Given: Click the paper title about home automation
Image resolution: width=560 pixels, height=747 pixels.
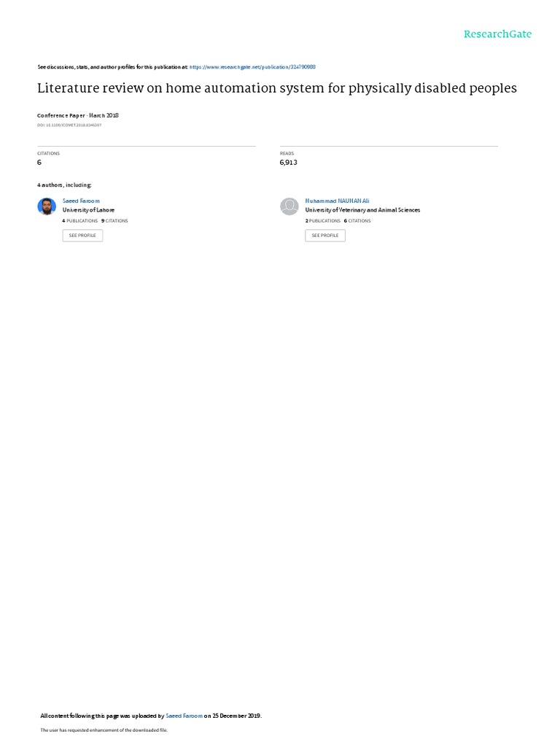Looking at the screenshot, I should coord(277,88).
